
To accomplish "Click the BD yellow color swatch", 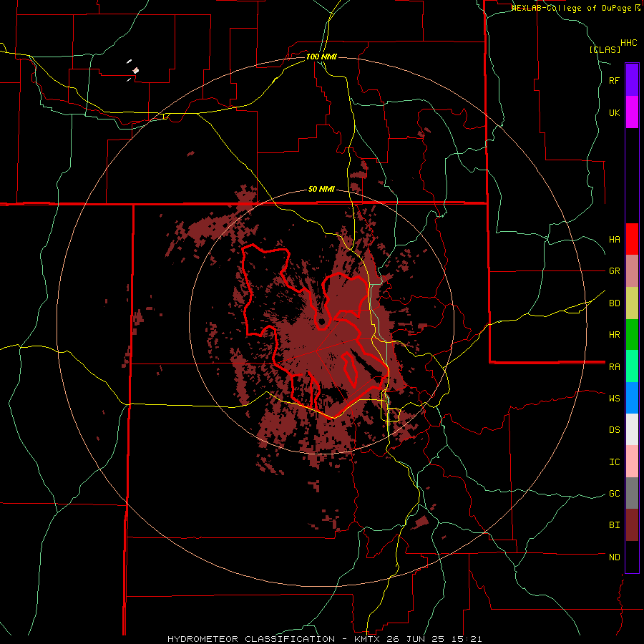I will (x=632, y=303).
